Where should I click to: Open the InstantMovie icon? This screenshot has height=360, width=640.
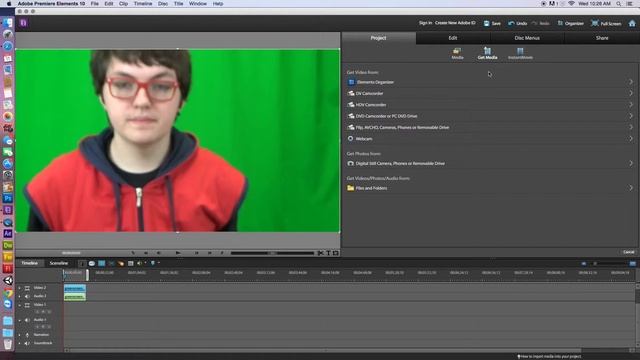pyautogui.click(x=520, y=51)
